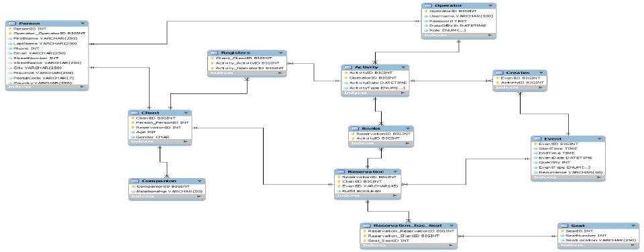
Task: Click the table icon in Operator header
Action: [429, 6]
